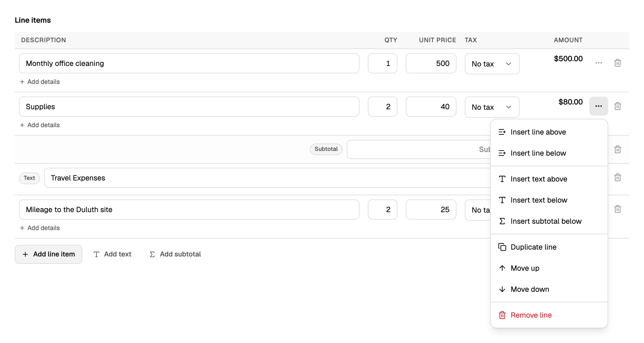The width and height of the screenshot is (644, 343).
Task: Open tax dropdown for Mileage row
Action: tap(478, 210)
